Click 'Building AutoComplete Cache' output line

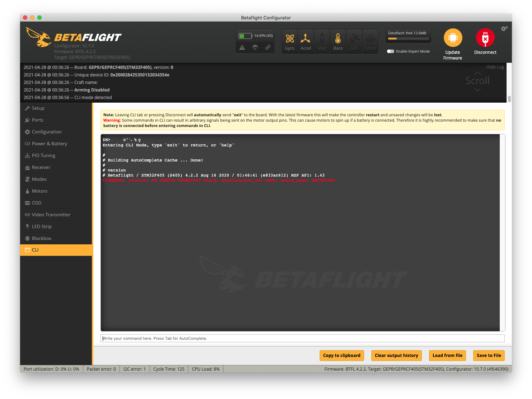153,160
